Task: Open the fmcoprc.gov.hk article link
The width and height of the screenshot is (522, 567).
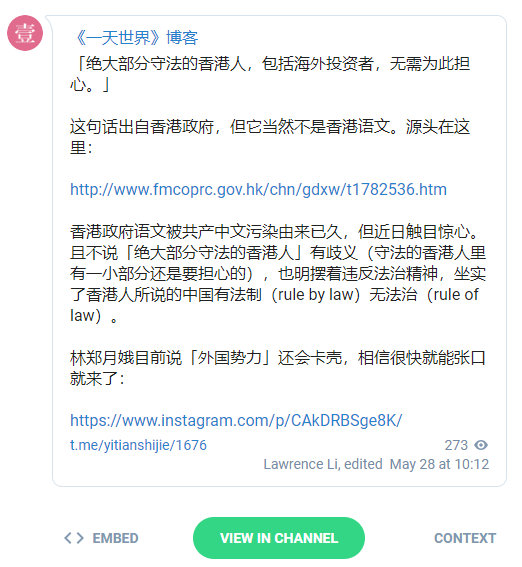Action: (x=258, y=189)
